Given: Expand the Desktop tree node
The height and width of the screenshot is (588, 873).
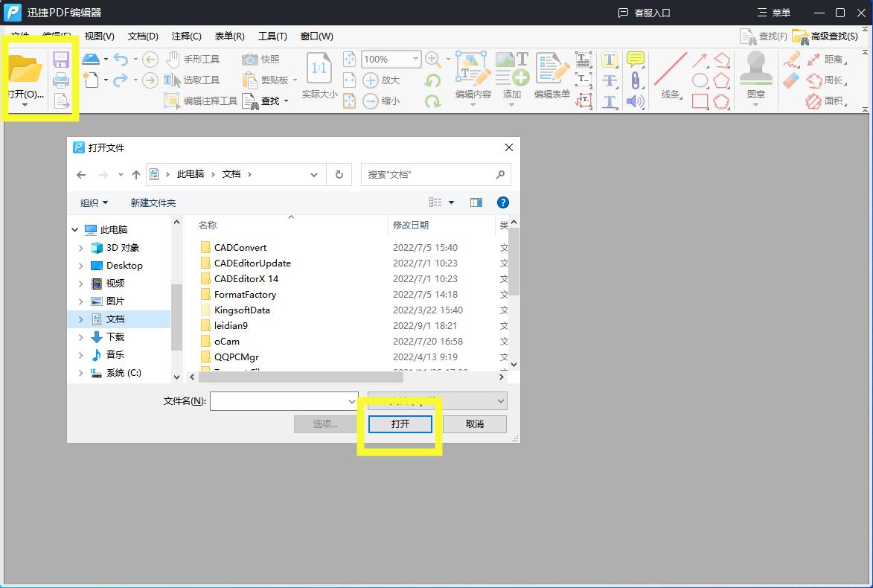Looking at the screenshot, I should coord(81,266).
